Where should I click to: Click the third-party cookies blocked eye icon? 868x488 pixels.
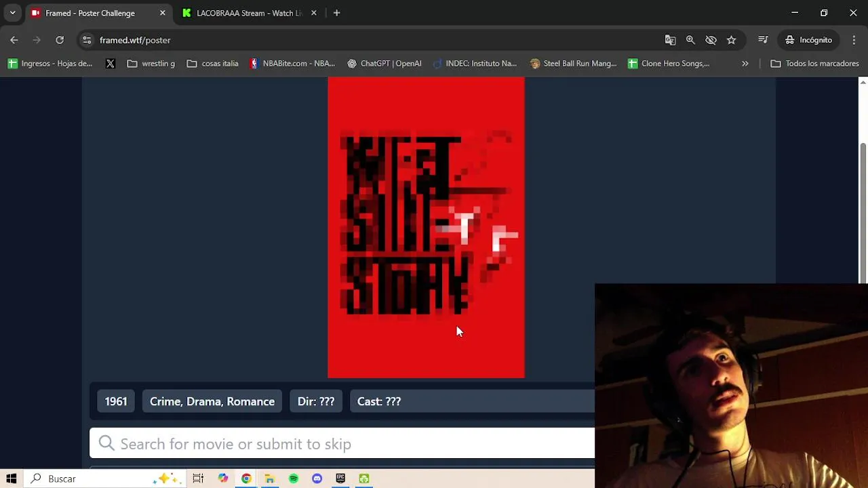[x=711, y=40]
